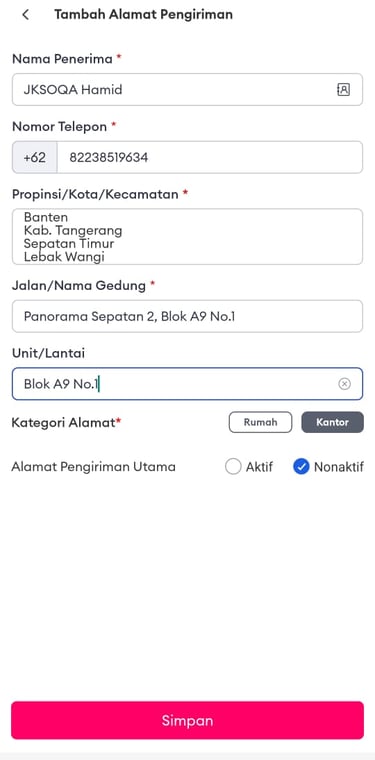Focus the Nama Penerima input field
The image size is (375, 760).
click(187, 89)
